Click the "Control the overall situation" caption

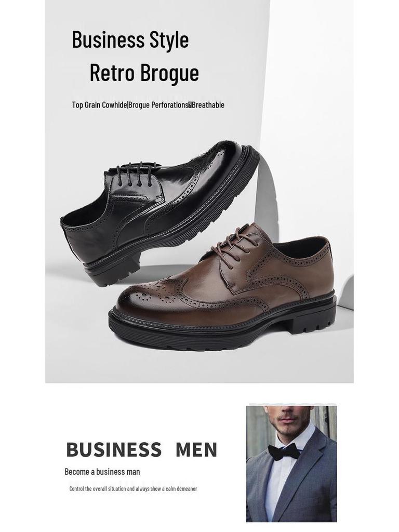(133, 489)
